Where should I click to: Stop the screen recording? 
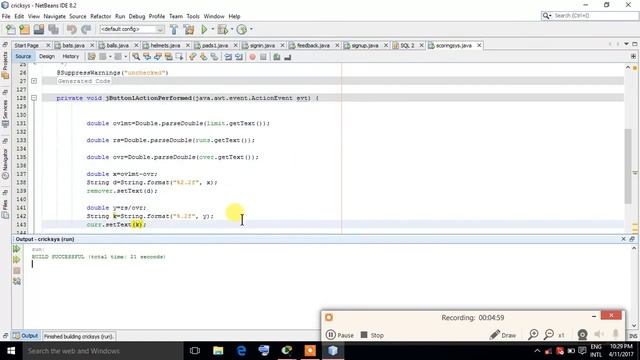click(372, 335)
